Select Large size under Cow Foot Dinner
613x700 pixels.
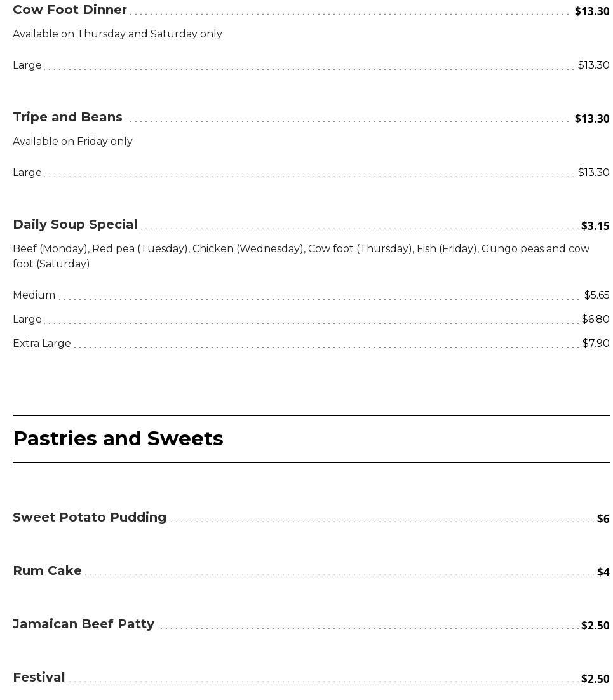pyautogui.click(x=27, y=65)
